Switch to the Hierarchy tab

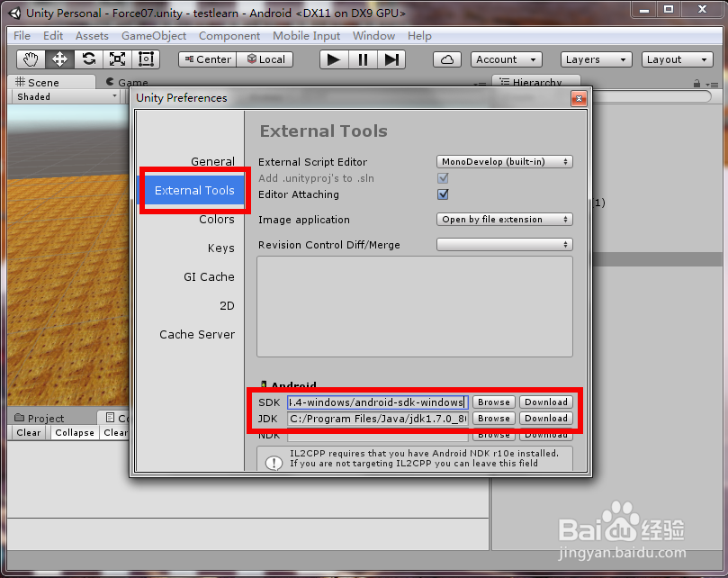pyautogui.click(x=536, y=82)
